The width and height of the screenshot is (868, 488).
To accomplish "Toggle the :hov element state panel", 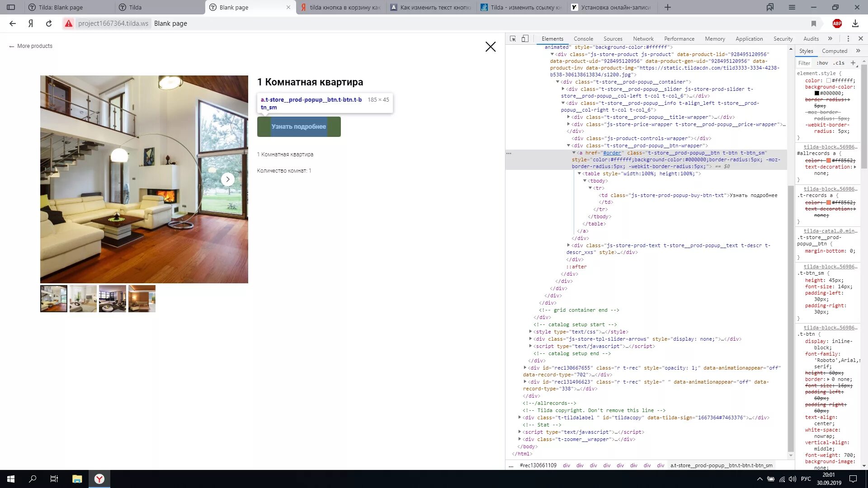I will tap(822, 63).
